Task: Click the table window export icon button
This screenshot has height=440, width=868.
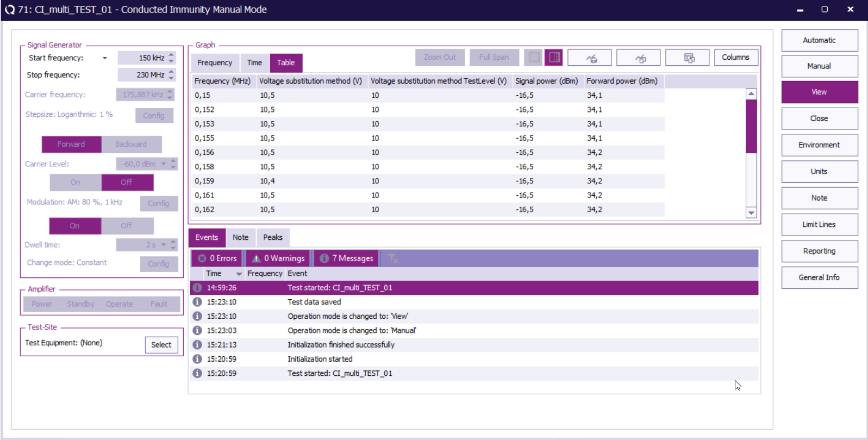Action: pyautogui.click(x=688, y=58)
